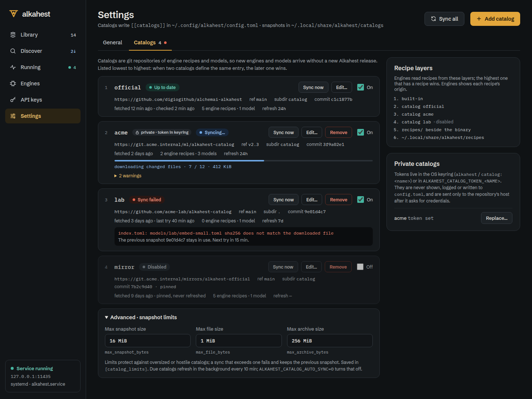Click the lock icon on acme's private badge
The height and width of the screenshot is (399, 532).
click(137, 133)
